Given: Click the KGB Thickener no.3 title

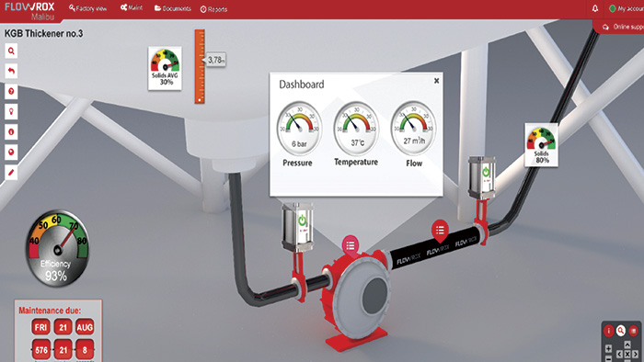Looking at the screenshot, I should pos(43,34).
